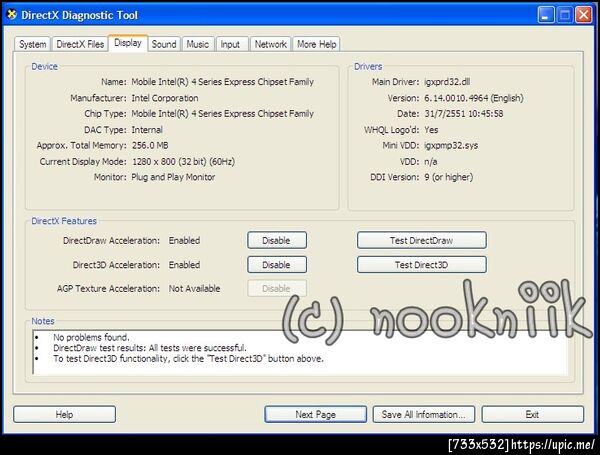
Task: Click the Test DirectDraw button
Action: tap(422, 240)
